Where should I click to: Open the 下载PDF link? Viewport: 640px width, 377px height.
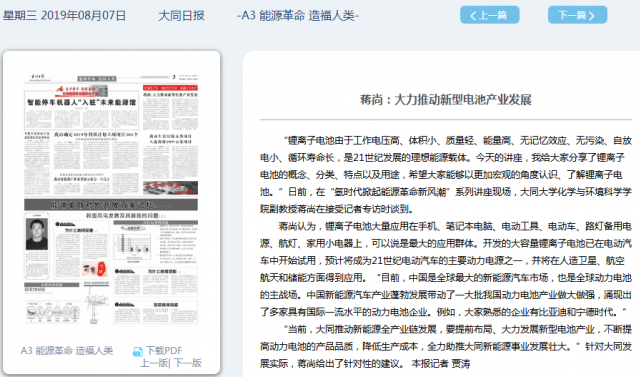click(x=164, y=350)
